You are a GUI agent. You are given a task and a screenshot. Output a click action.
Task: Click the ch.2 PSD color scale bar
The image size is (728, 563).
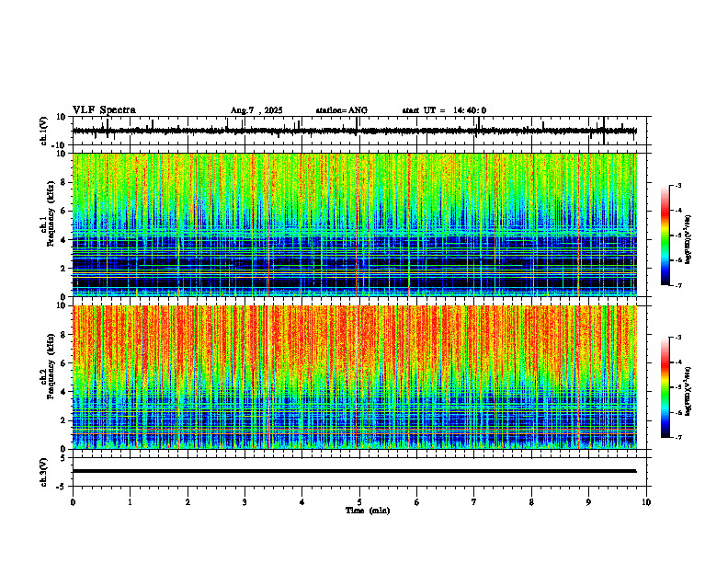pos(665,387)
